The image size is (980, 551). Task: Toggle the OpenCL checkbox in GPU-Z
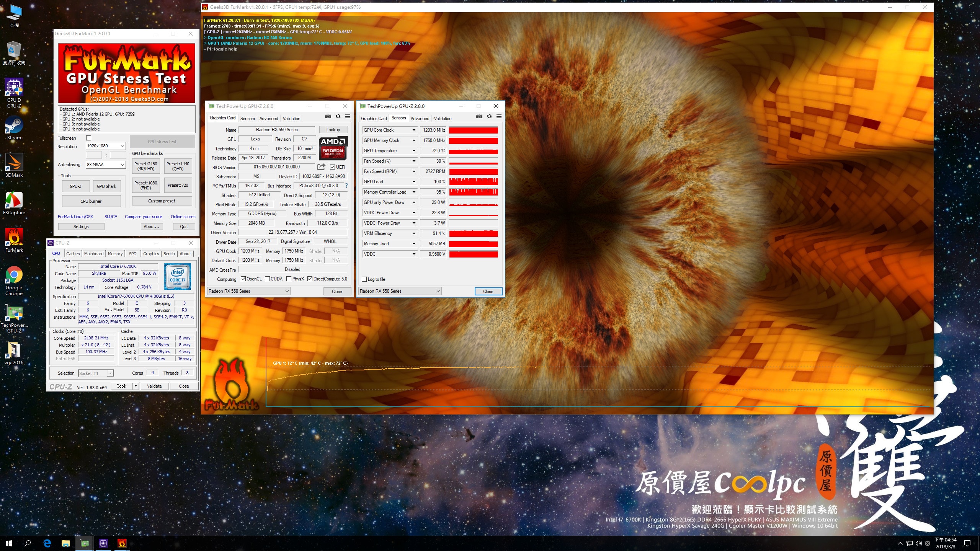tap(243, 279)
